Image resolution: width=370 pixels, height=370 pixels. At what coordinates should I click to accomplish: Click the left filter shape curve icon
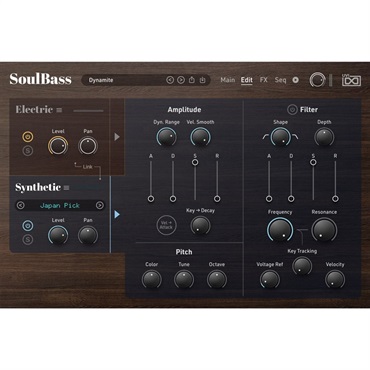tap(266, 137)
